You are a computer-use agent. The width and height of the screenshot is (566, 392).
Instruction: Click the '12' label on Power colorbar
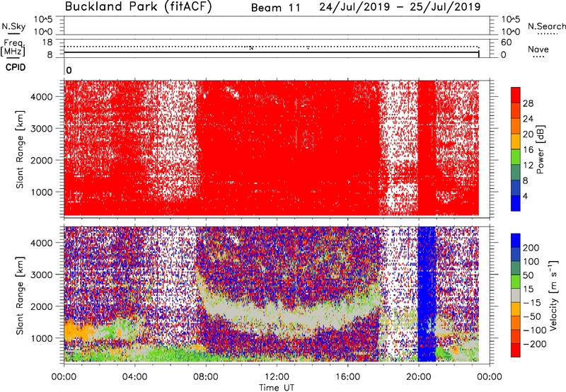(528, 166)
